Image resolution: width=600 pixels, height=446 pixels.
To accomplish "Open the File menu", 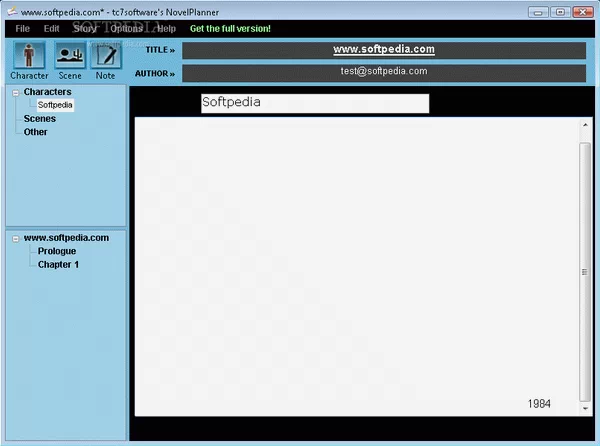I will (23, 29).
